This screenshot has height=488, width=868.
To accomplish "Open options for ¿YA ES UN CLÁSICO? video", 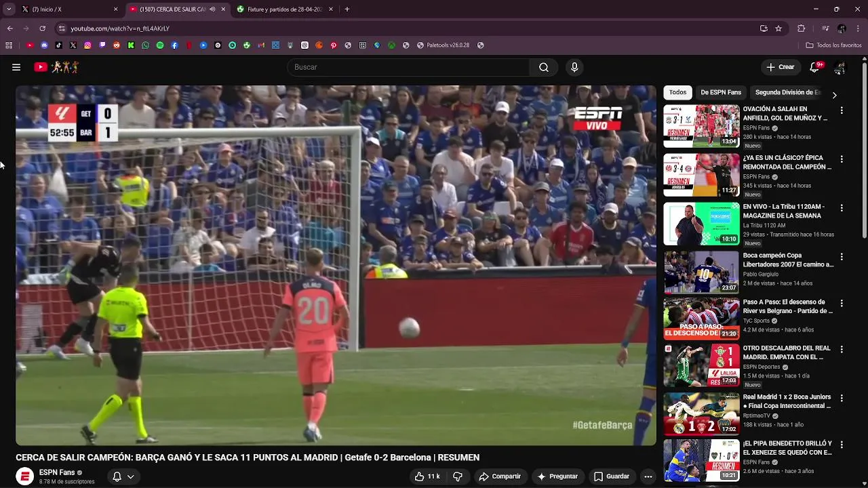I will coord(842,159).
